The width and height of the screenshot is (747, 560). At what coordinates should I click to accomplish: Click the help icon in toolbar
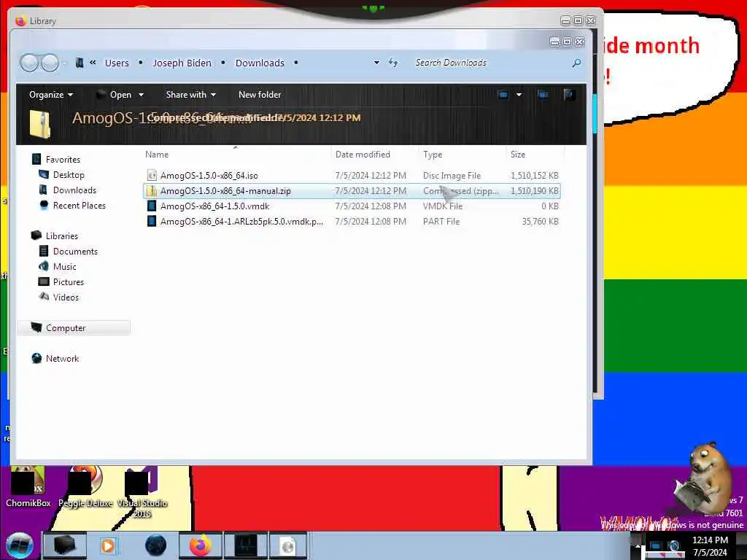pos(568,95)
